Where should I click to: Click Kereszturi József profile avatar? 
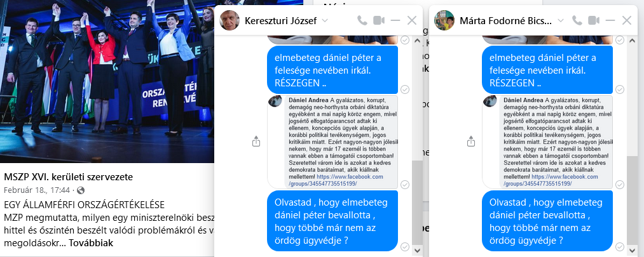229,20
